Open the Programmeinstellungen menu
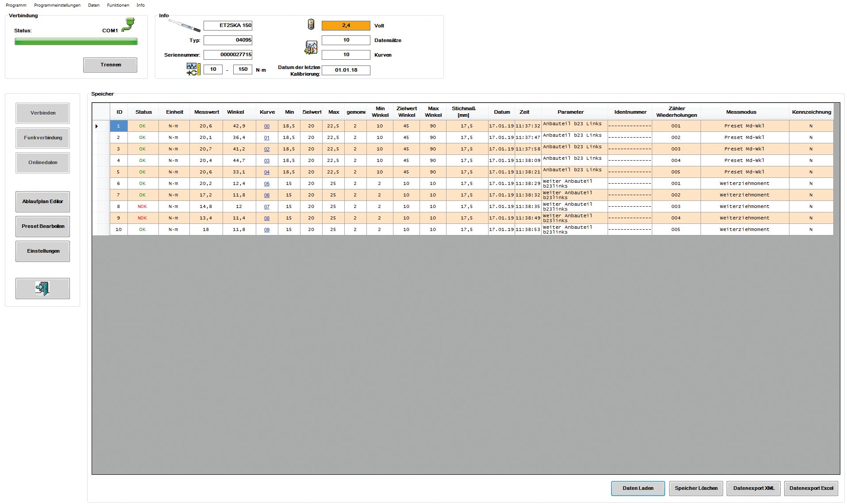 click(57, 5)
